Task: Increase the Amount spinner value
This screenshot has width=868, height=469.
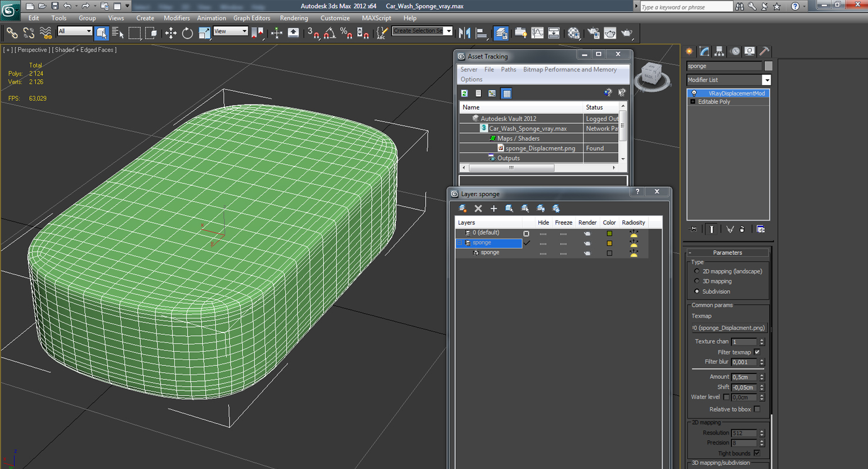Action: [762, 375]
